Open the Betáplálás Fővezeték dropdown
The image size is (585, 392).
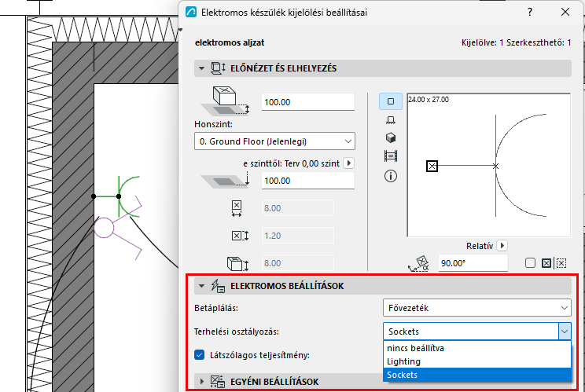coord(477,308)
